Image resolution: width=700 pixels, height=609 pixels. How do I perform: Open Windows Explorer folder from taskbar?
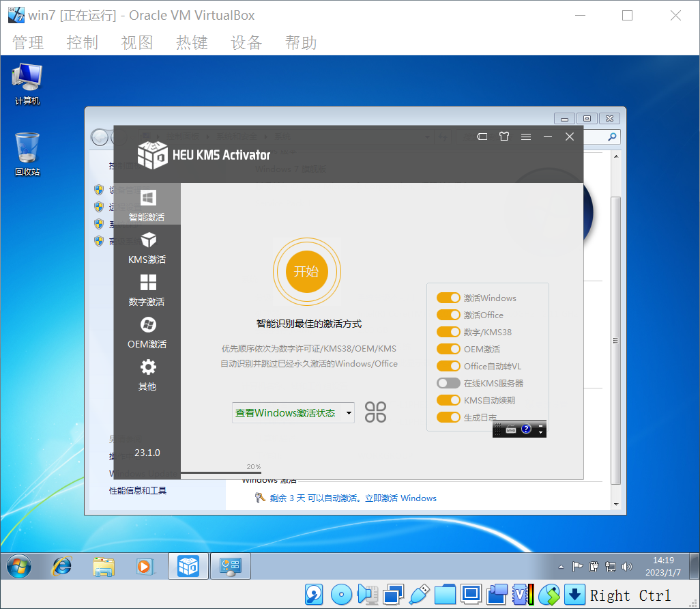coord(104,567)
